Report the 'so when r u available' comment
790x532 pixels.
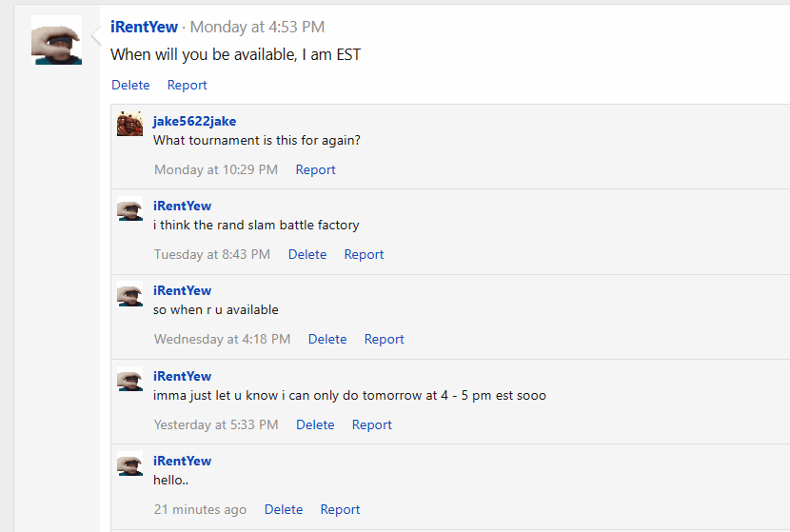tap(384, 339)
